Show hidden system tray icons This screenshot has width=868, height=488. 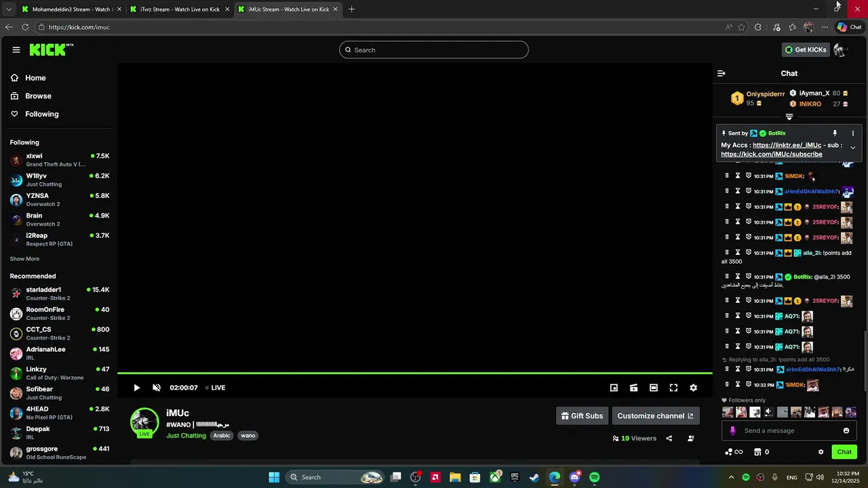tap(731, 477)
